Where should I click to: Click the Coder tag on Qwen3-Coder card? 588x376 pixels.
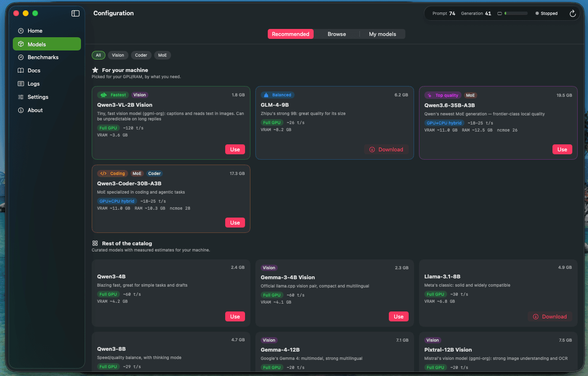tap(155, 173)
